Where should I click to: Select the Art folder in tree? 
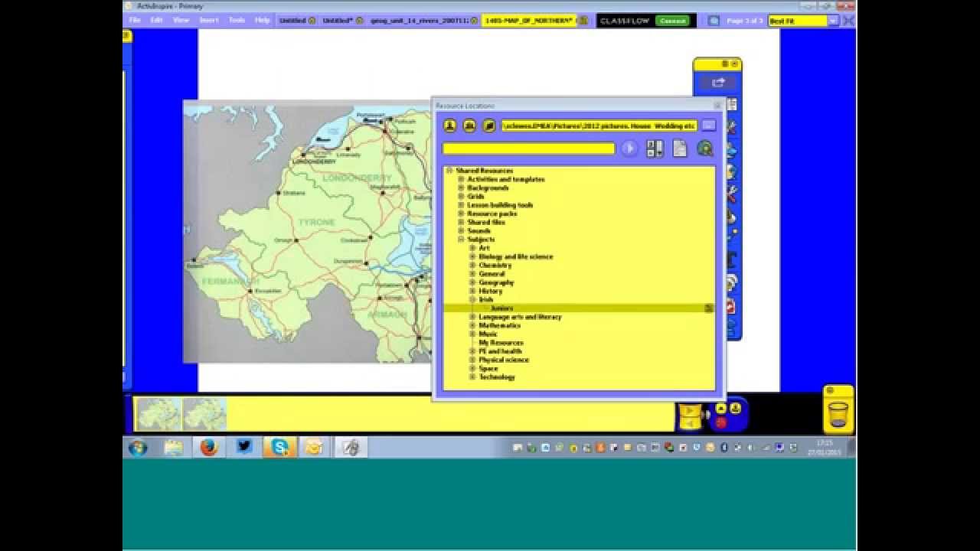coord(484,248)
